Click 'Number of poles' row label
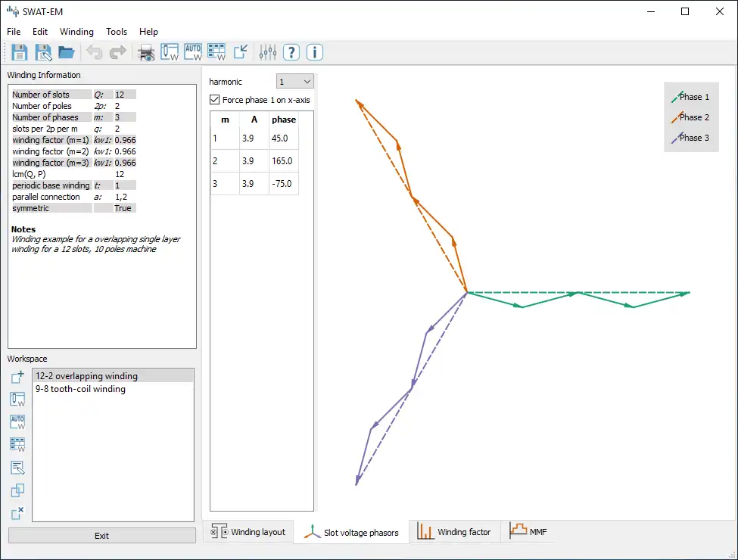 pos(42,106)
